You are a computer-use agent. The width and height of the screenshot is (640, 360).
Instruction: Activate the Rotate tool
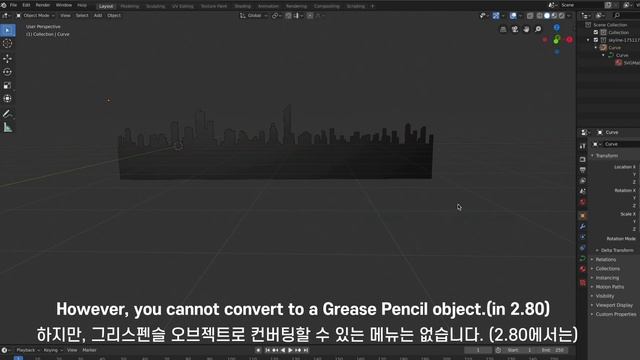[7, 72]
